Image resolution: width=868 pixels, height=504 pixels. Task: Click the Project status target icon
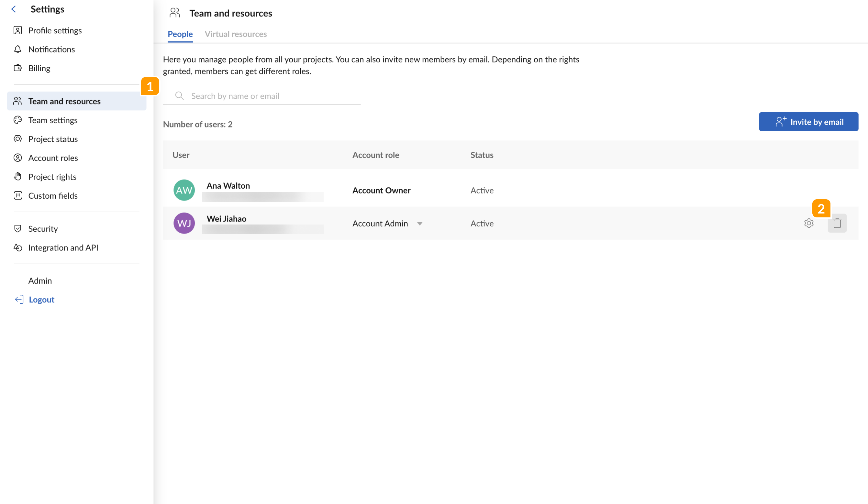pos(18,139)
